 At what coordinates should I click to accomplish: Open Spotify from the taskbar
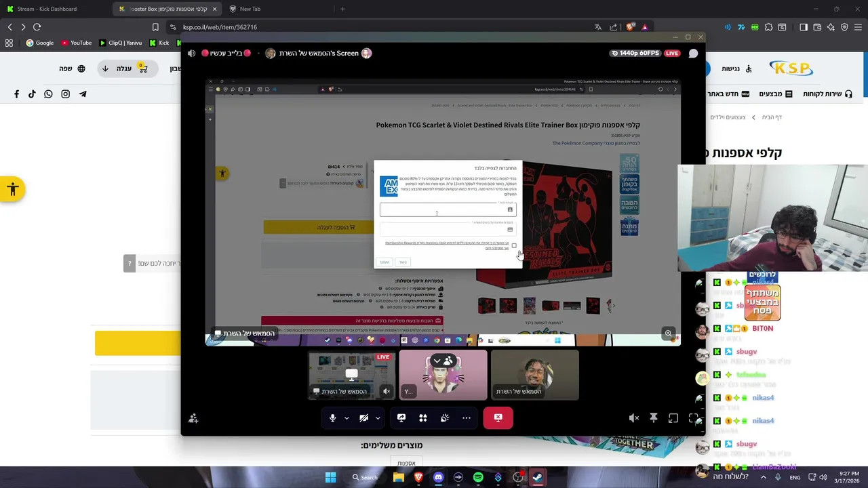click(478, 477)
